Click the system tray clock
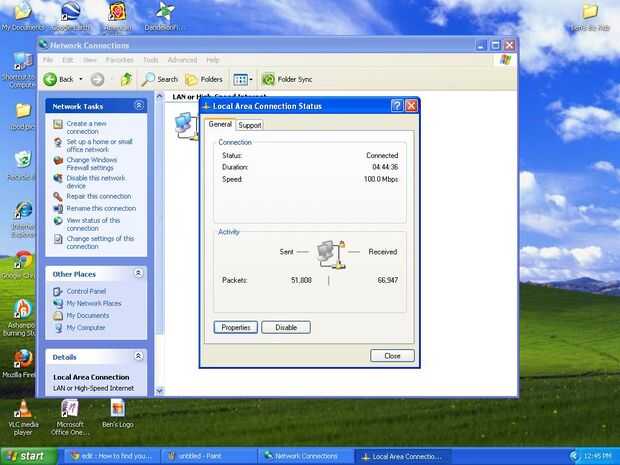This screenshot has width=620, height=465. 597,456
